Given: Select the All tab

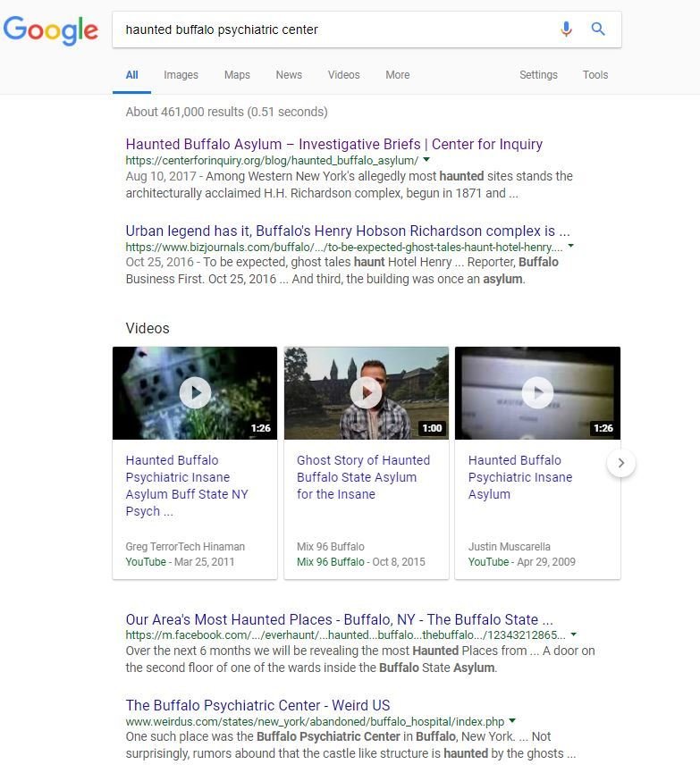Looking at the screenshot, I should pyautogui.click(x=131, y=75).
